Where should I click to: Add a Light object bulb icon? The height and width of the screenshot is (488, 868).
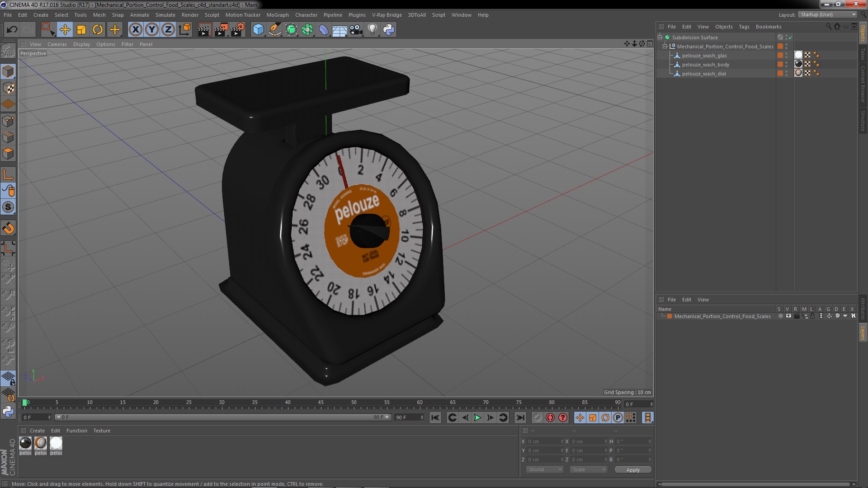coord(372,30)
